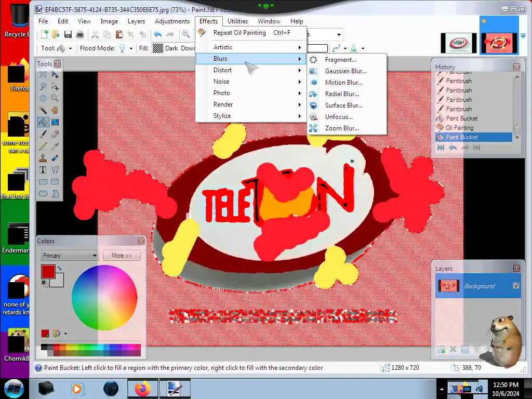Open the Windows Start button
Viewport: 532px width, 399px height.
tap(14, 389)
